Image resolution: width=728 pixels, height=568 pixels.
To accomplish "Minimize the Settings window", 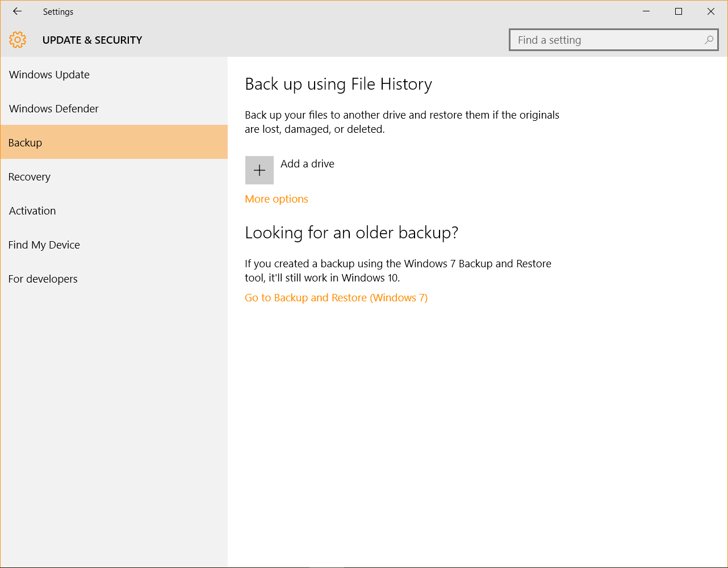I will tap(646, 11).
